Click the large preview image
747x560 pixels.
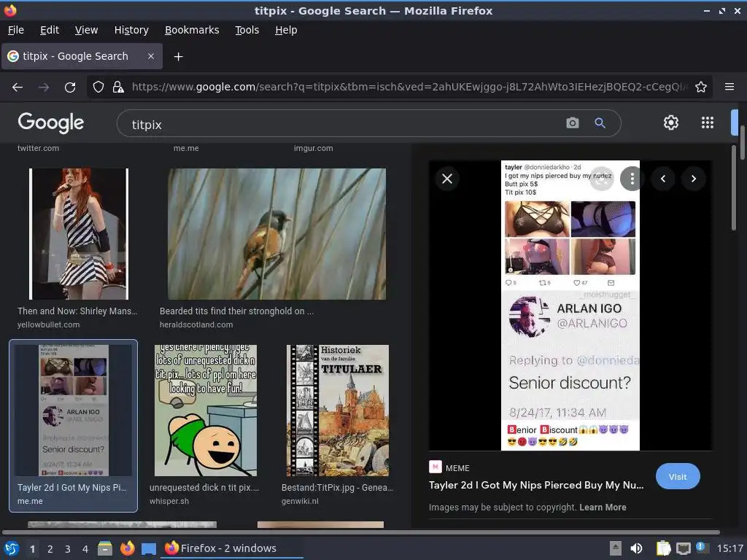coord(570,306)
